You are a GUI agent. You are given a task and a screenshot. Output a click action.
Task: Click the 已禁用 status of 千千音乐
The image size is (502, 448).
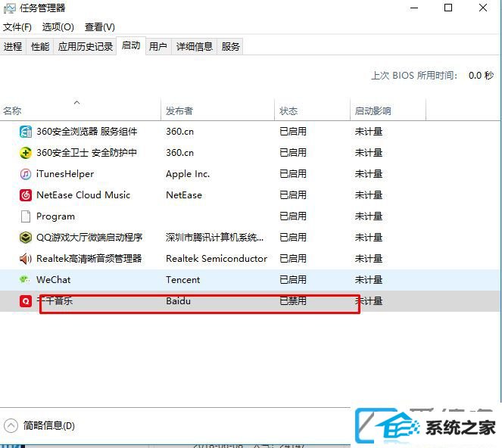click(x=293, y=301)
